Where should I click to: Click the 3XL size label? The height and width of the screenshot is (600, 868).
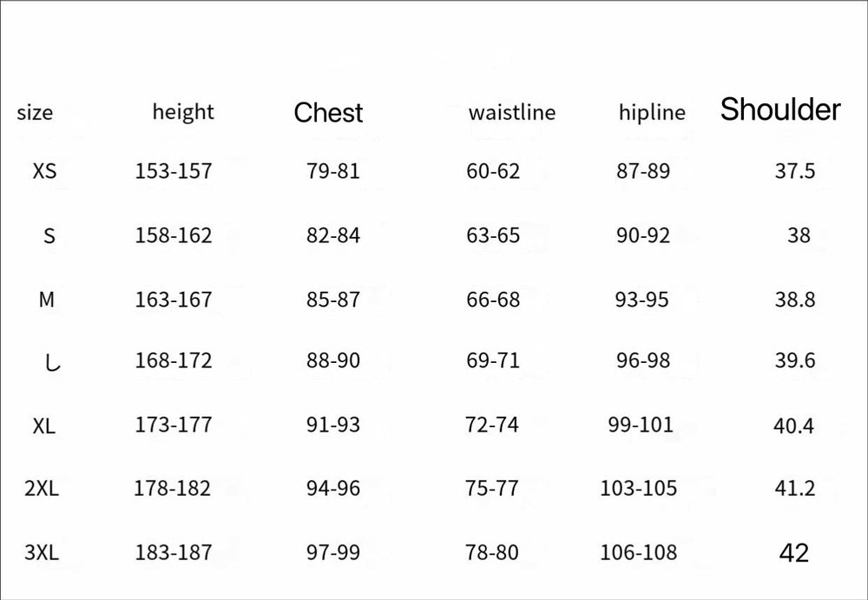click(x=42, y=552)
